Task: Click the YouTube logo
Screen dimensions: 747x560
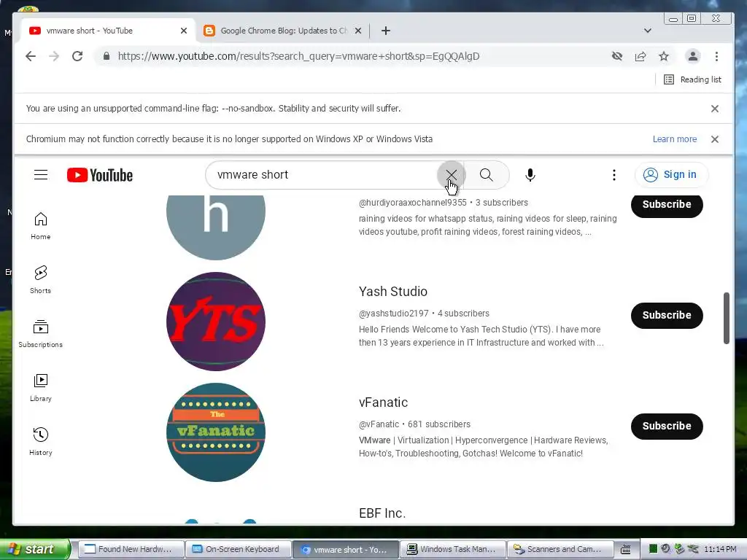Action: 100,175
